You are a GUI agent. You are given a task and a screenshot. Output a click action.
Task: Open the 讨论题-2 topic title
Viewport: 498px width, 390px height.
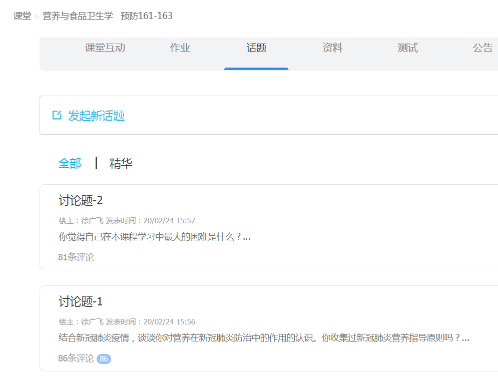[x=81, y=201]
